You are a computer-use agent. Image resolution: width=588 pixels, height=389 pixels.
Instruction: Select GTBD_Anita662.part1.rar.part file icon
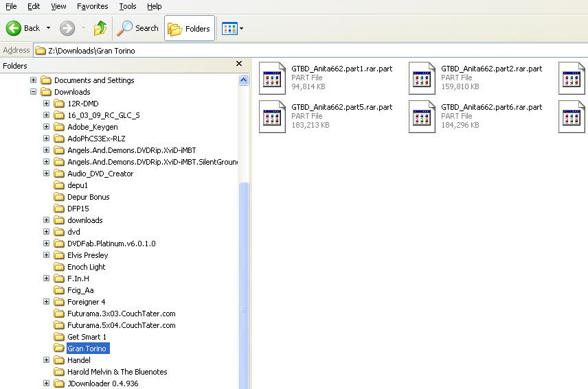click(272, 78)
